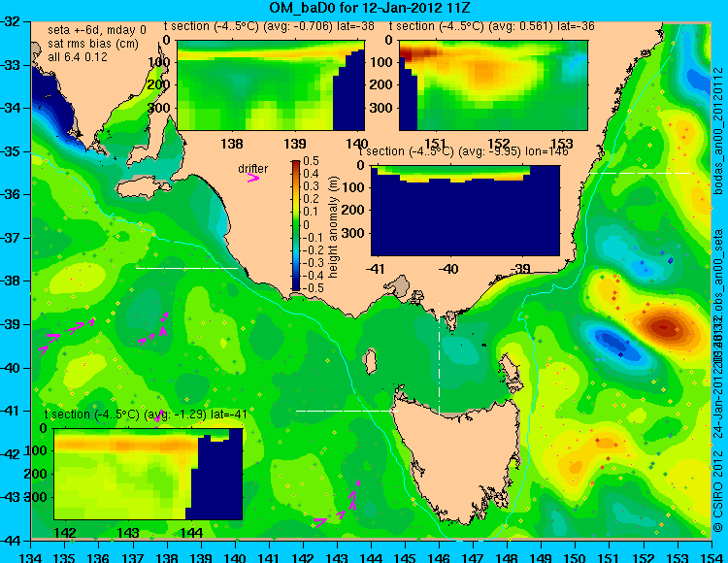Click the 'sat rms bias (cm)' label
The width and height of the screenshot is (728, 563).
point(93,44)
